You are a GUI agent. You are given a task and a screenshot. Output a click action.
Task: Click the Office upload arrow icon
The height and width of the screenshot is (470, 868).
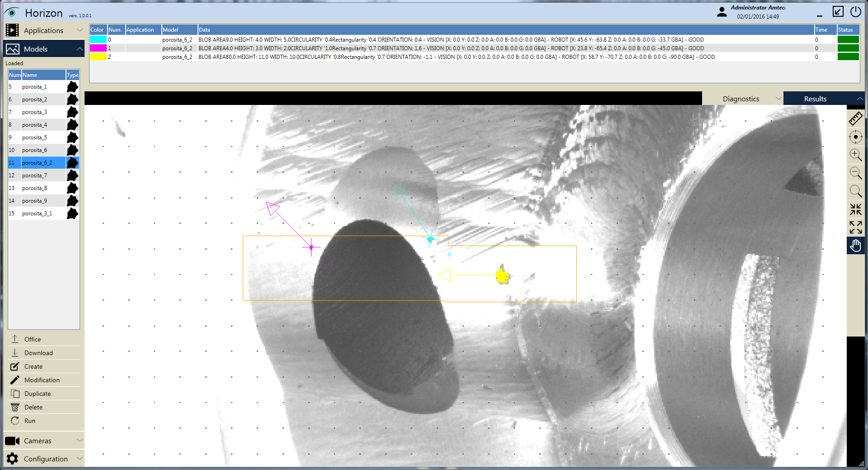click(x=15, y=339)
